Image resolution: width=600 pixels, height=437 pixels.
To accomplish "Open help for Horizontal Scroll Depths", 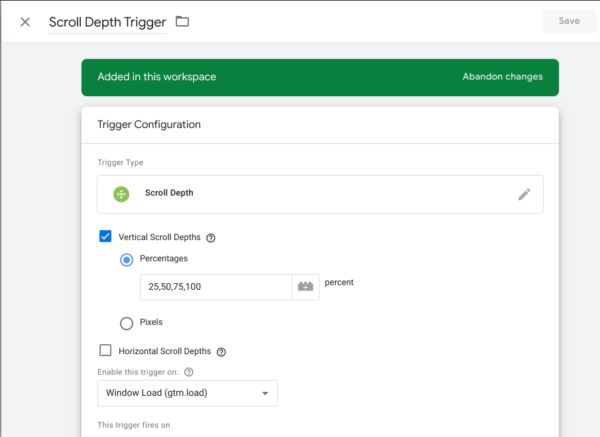I will (221, 351).
